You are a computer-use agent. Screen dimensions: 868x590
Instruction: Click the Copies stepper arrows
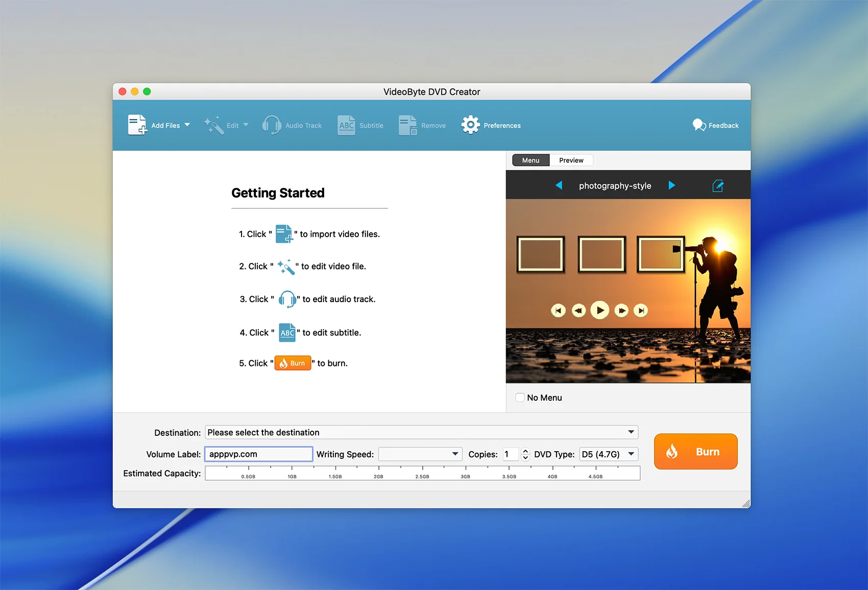(x=525, y=454)
